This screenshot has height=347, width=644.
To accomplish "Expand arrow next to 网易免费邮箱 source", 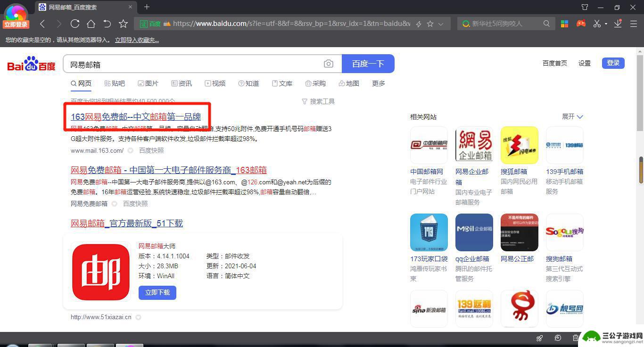I will (114, 204).
